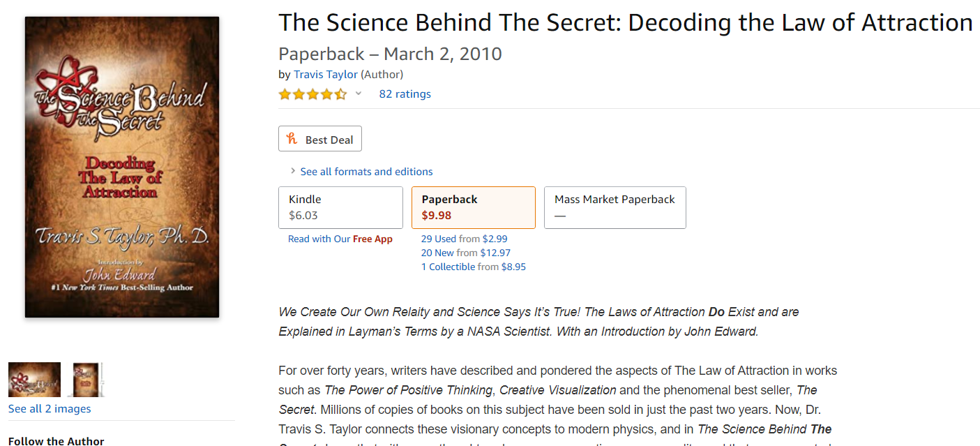The width and height of the screenshot is (980, 446).
Task: Click See all 2 images link
Action: (50, 408)
